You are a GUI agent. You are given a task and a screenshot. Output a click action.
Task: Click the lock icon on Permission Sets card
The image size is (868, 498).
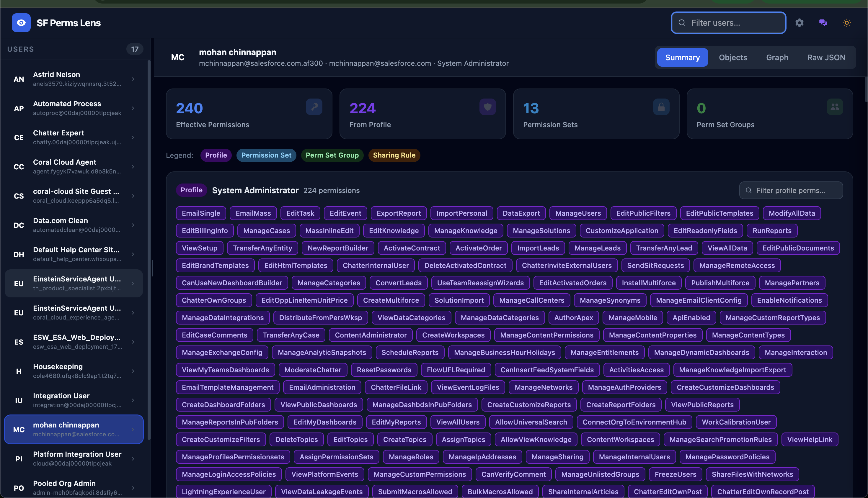[661, 107]
